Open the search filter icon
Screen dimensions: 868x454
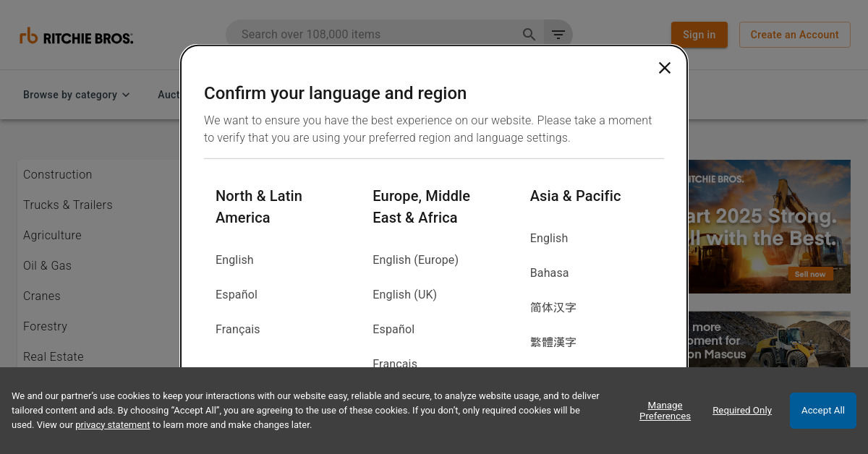558,34
